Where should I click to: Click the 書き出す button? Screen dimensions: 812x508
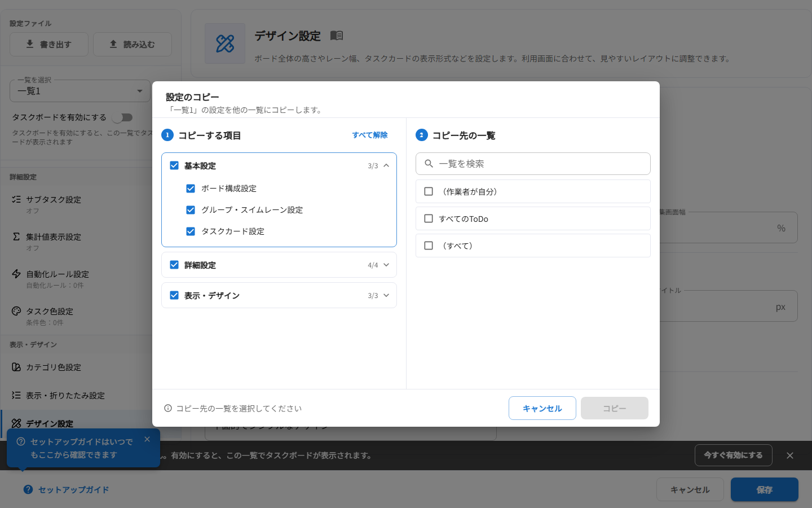[x=49, y=44]
